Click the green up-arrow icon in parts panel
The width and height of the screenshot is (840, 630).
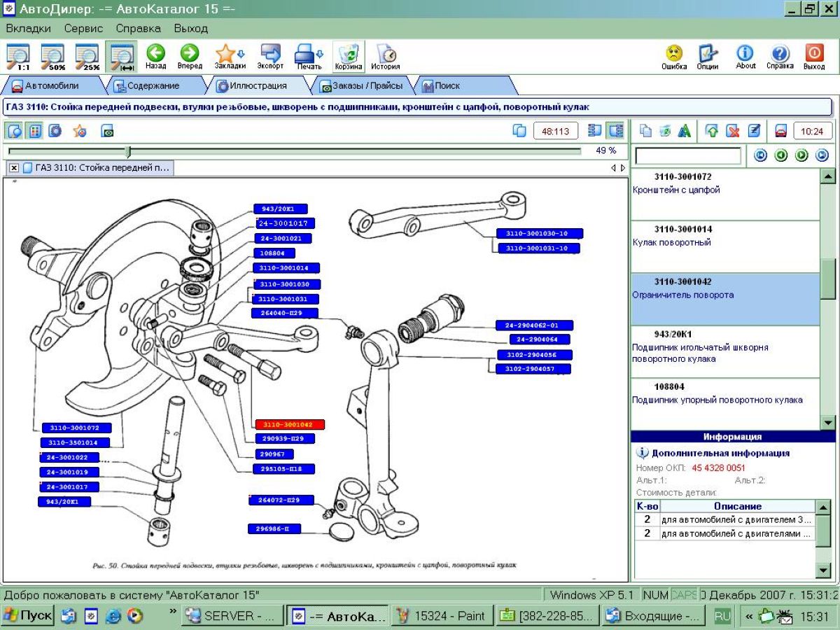pos(712,131)
